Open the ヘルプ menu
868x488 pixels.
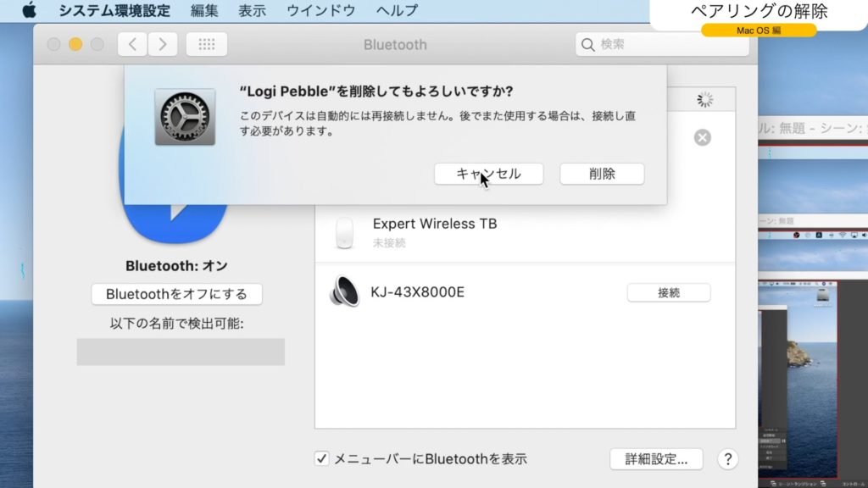pos(397,10)
